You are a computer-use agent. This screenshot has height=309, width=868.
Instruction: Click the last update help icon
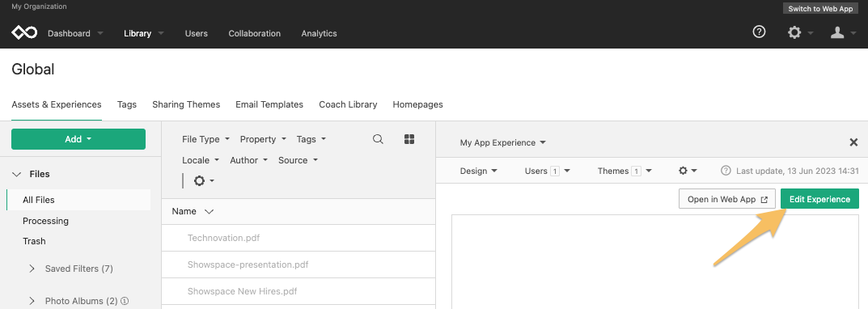coord(726,171)
